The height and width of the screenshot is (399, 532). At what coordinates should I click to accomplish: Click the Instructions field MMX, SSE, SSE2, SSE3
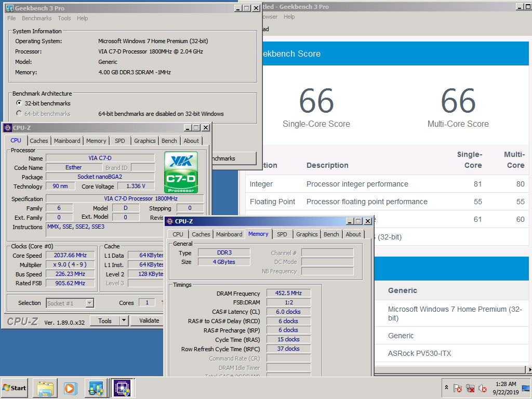click(x=105, y=230)
